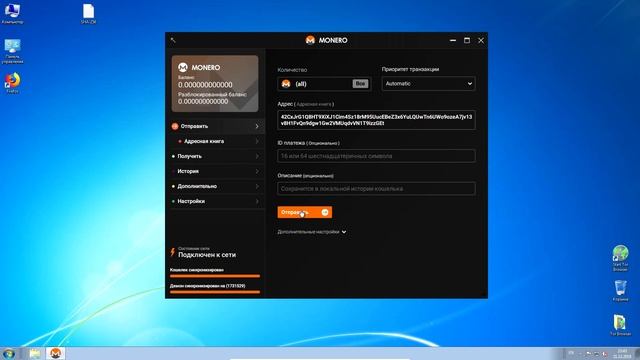Click the chevron on the История row
The image size is (640, 360).
257,171
